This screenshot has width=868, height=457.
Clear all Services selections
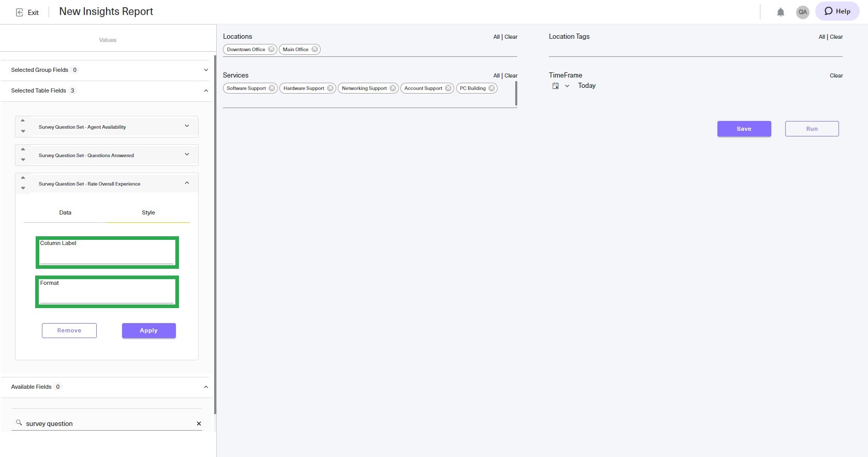tap(511, 75)
